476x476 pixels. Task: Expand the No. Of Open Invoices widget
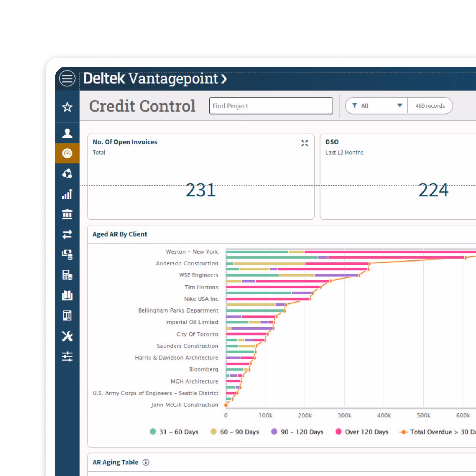click(x=305, y=143)
